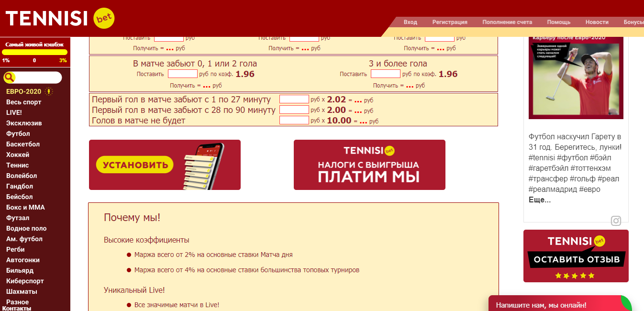Open Разное in the sidebar
Screen dimensions: 644x311
point(17,302)
